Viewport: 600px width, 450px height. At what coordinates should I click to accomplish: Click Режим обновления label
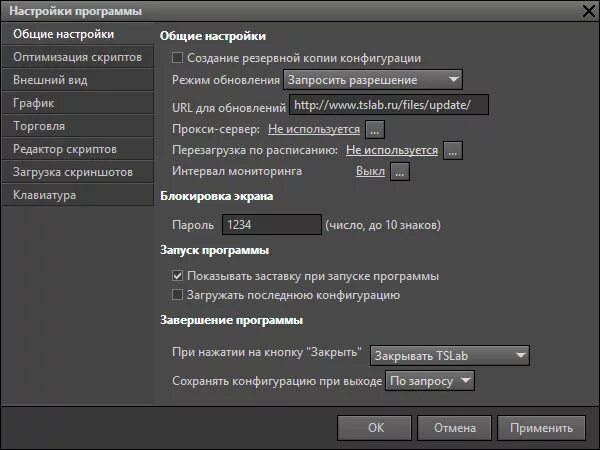pyautogui.click(x=226, y=80)
